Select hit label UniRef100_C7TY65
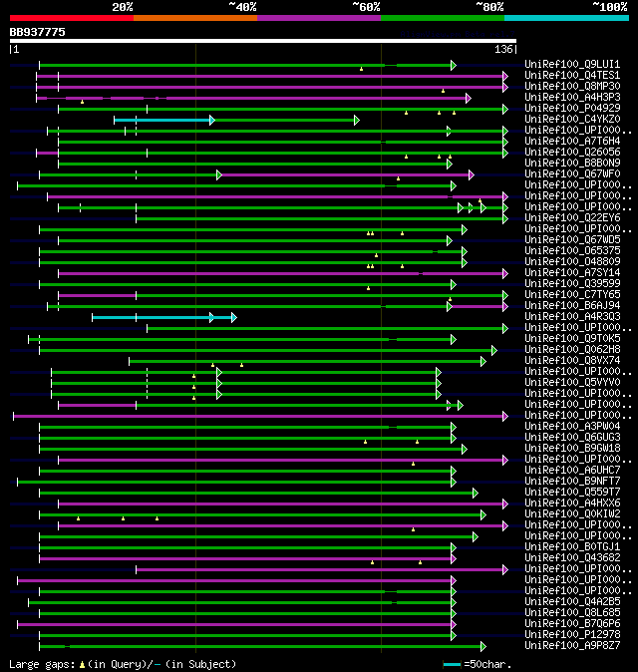The image size is (638, 672). coord(572,294)
